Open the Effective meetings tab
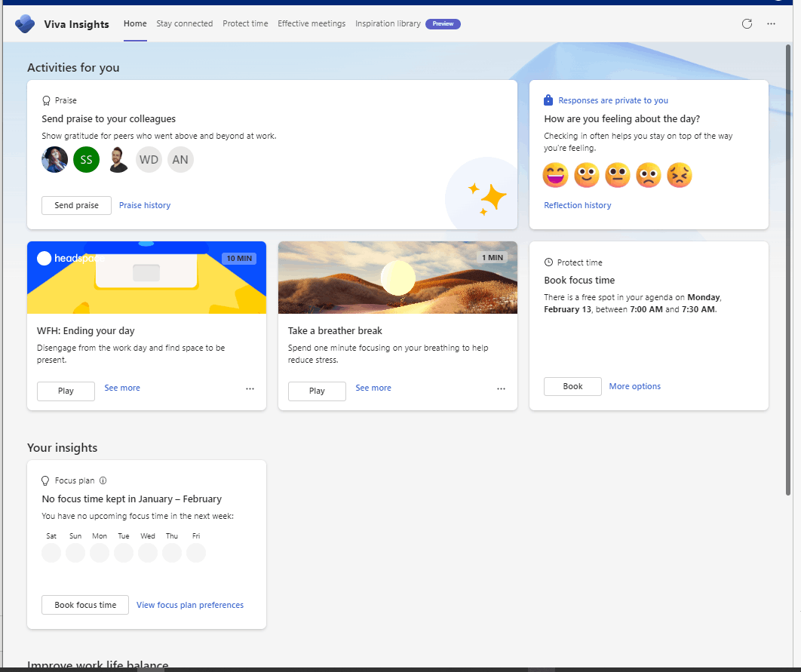801x672 pixels. (x=311, y=23)
